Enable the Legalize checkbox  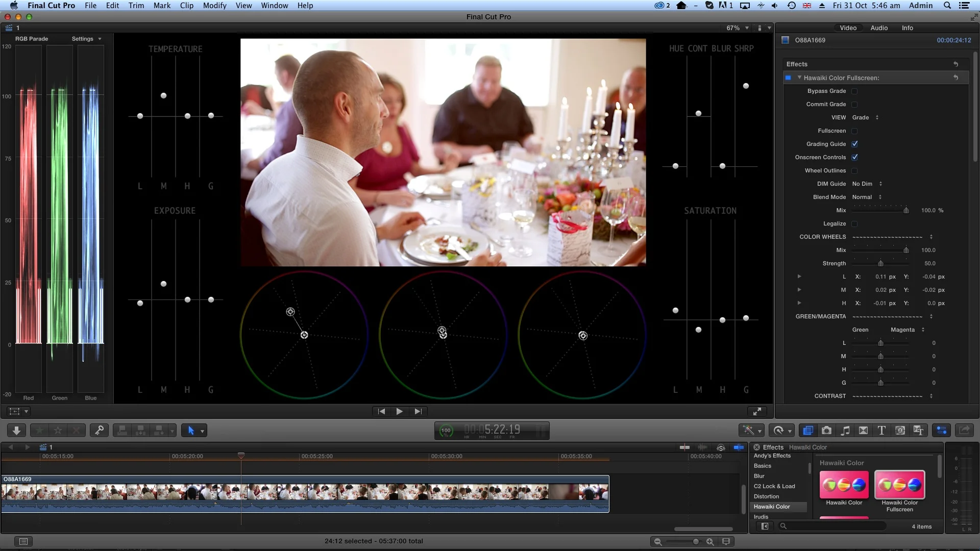click(x=854, y=224)
